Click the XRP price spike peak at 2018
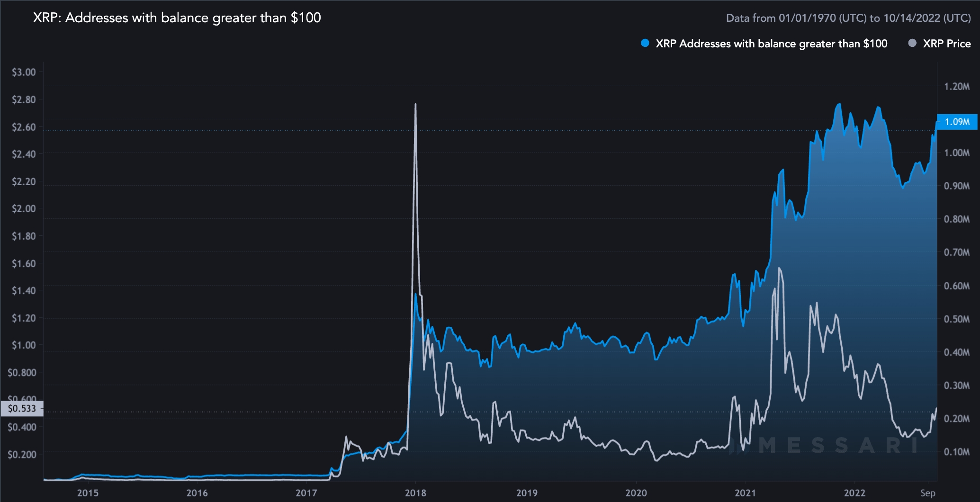Image resolution: width=980 pixels, height=502 pixels. [x=415, y=104]
